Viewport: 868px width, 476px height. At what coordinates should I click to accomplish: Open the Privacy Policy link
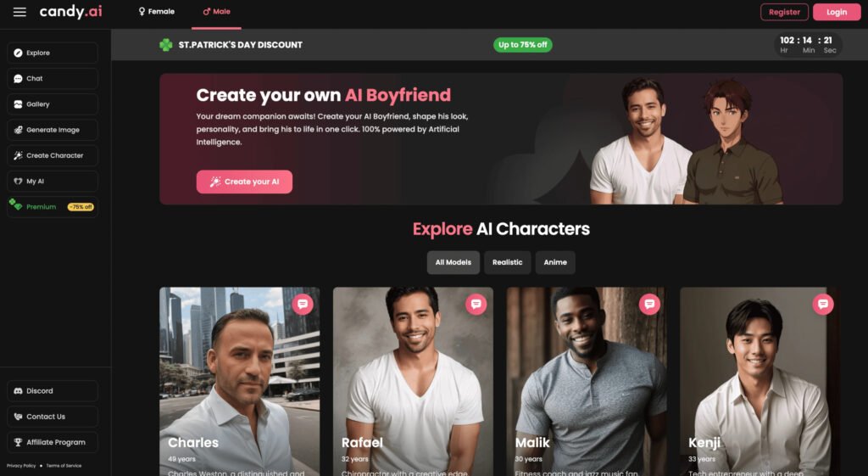(x=21, y=466)
